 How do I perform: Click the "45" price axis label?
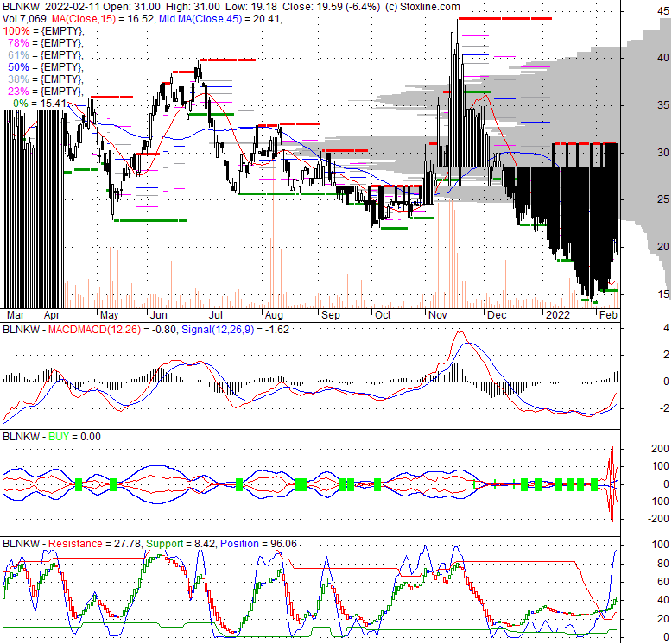click(663, 10)
